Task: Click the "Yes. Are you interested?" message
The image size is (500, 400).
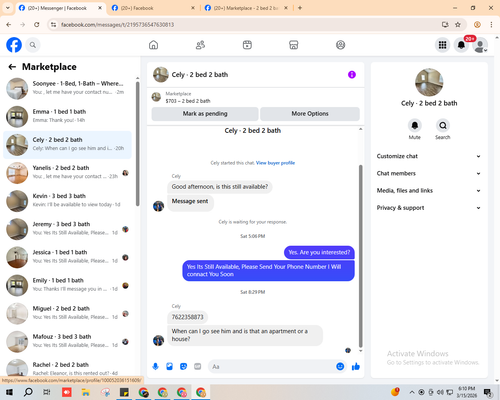Action: pos(319,252)
